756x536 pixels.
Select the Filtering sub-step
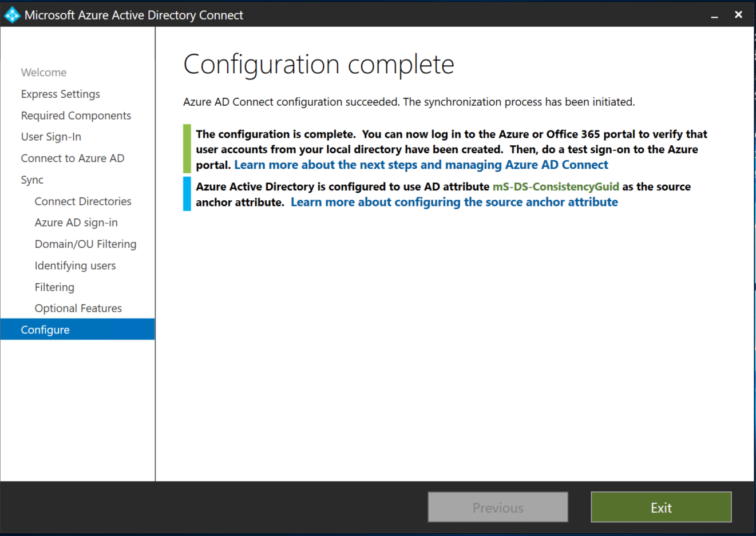(x=54, y=287)
